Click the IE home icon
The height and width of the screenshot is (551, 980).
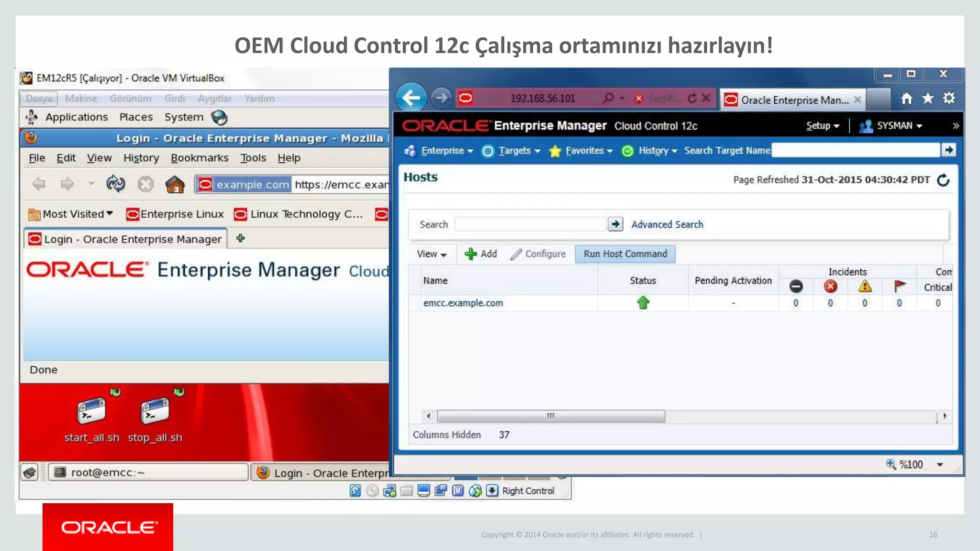(x=906, y=99)
